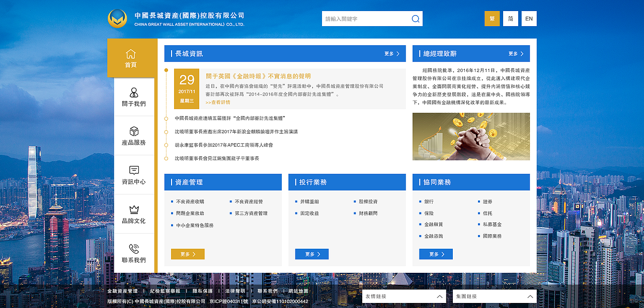Click footer link 法律聲明

[x=235, y=291]
